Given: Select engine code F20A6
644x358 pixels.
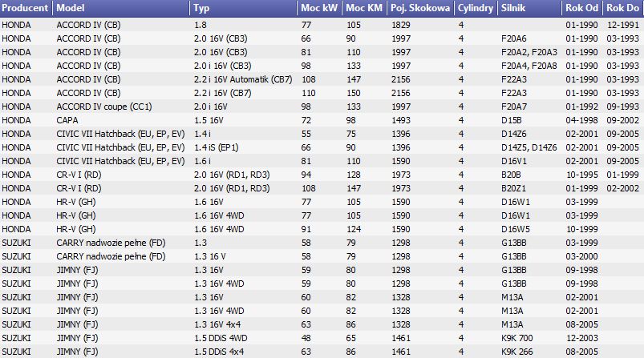Looking at the screenshot, I should click(514, 38).
